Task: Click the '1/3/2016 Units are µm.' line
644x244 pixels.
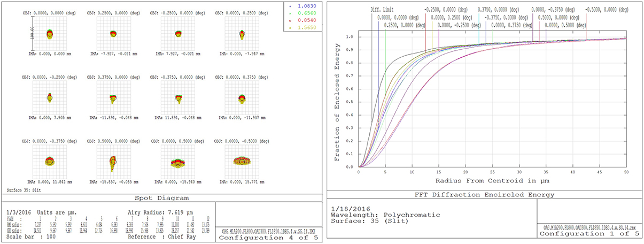Action: (x=41, y=212)
